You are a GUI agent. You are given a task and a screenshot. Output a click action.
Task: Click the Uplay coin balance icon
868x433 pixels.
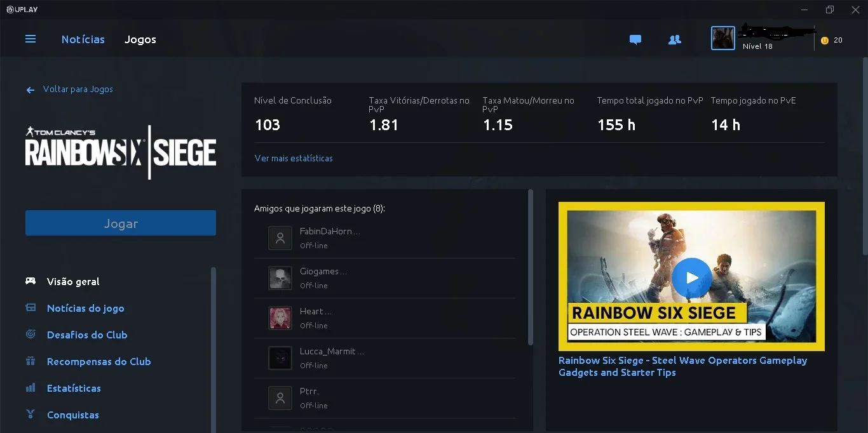click(825, 40)
